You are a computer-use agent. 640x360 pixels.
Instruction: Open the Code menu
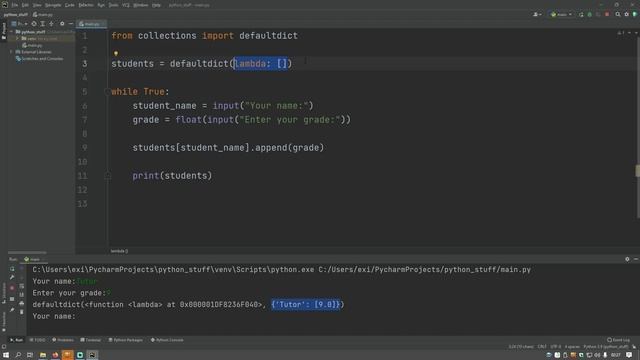pos(70,5)
